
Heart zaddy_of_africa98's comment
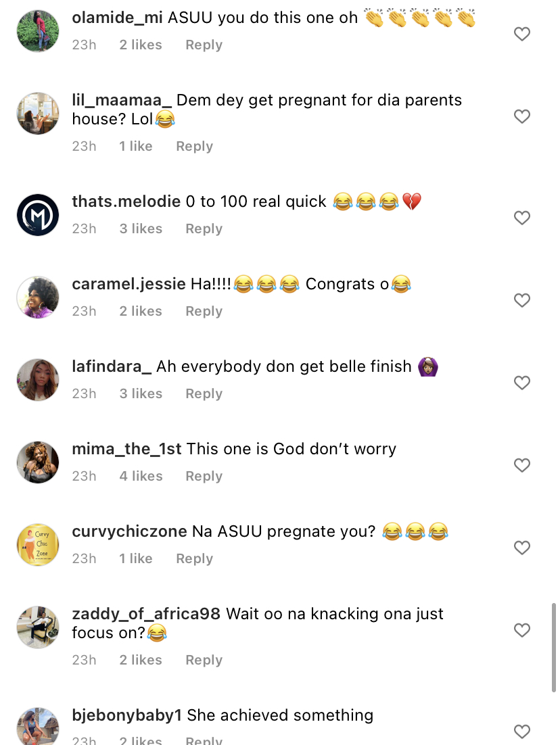[x=521, y=630]
